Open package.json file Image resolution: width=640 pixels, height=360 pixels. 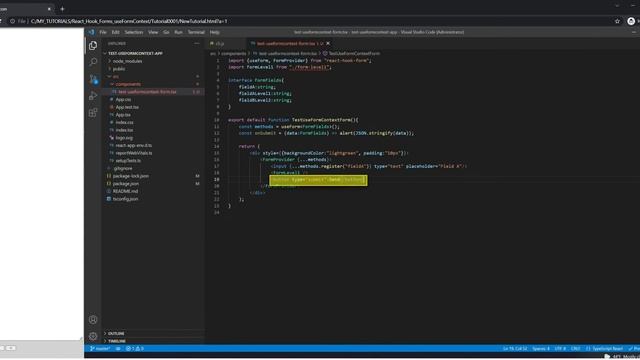click(126, 184)
